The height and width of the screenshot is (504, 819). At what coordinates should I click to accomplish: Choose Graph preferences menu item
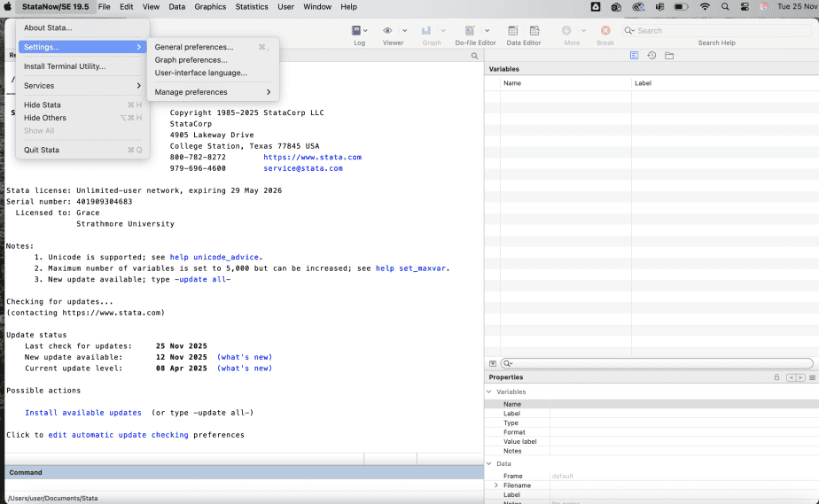213,60
